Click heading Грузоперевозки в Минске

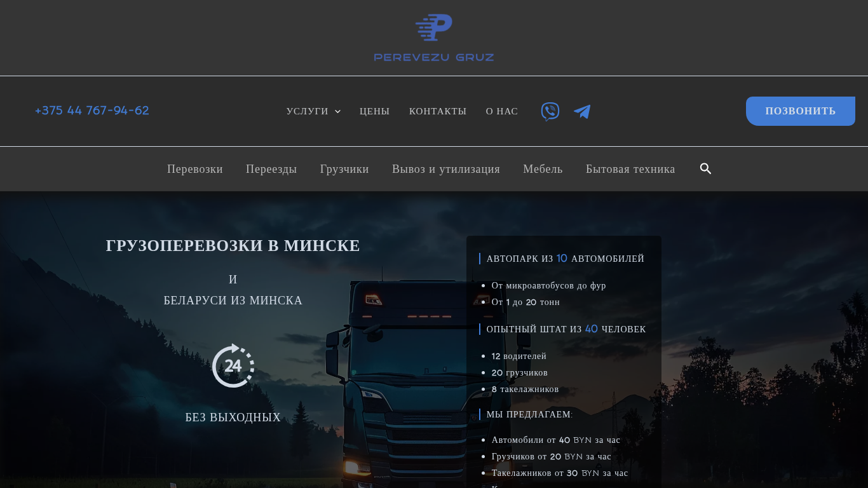(x=233, y=246)
